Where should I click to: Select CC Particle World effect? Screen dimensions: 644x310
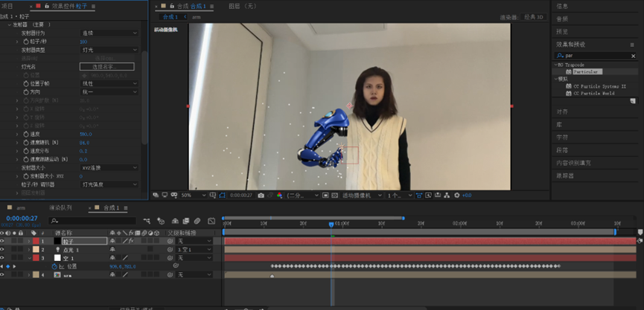pyautogui.click(x=594, y=94)
